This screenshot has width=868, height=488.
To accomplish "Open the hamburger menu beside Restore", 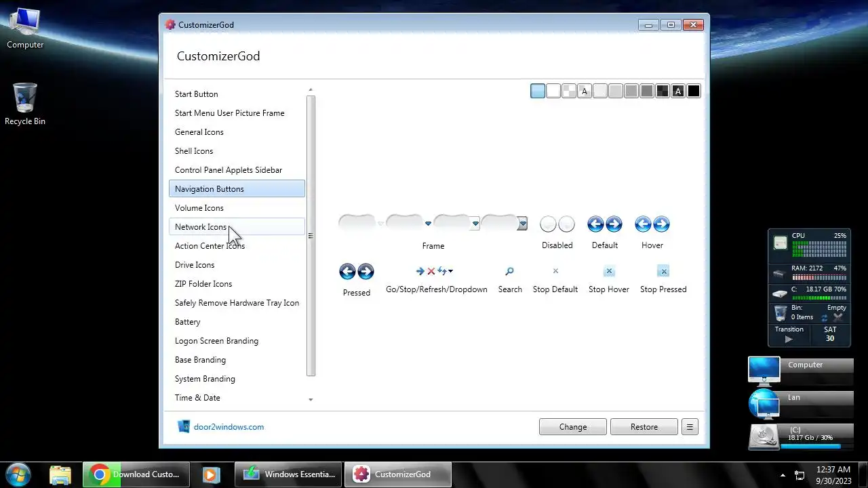I will pos(690,427).
